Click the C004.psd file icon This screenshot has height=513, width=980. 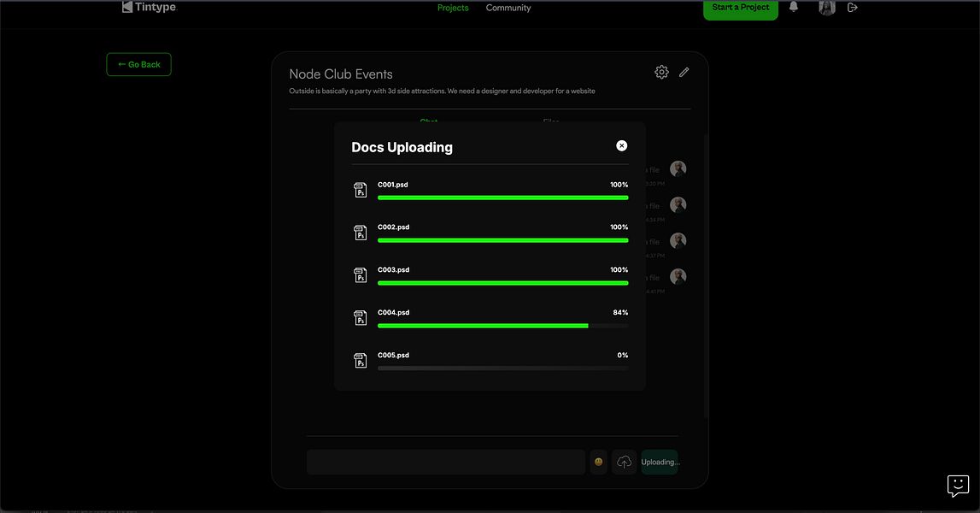(361, 317)
